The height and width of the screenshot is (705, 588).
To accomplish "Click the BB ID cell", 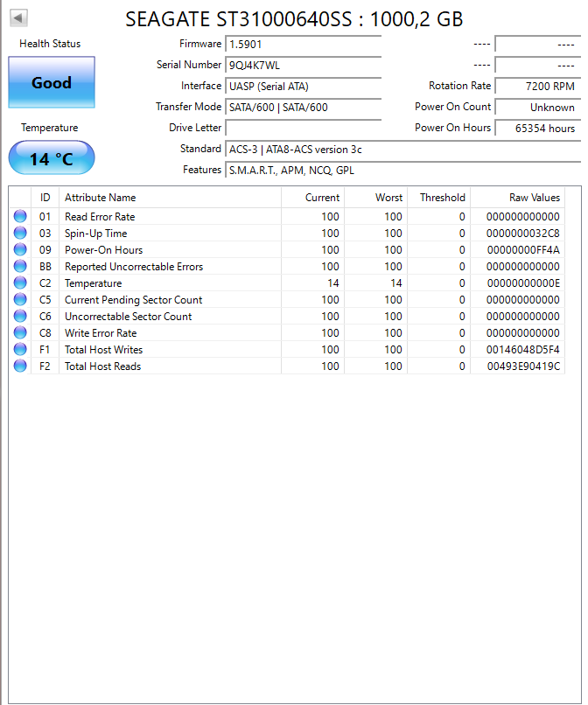I will [45, 267].
